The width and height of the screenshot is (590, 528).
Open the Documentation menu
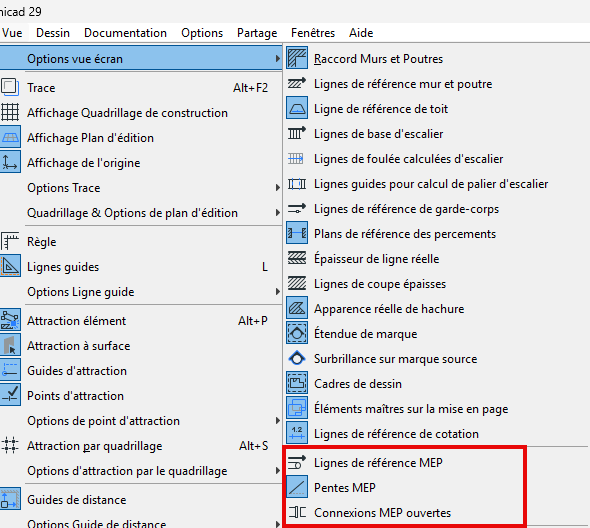click(x=125, y=33)
